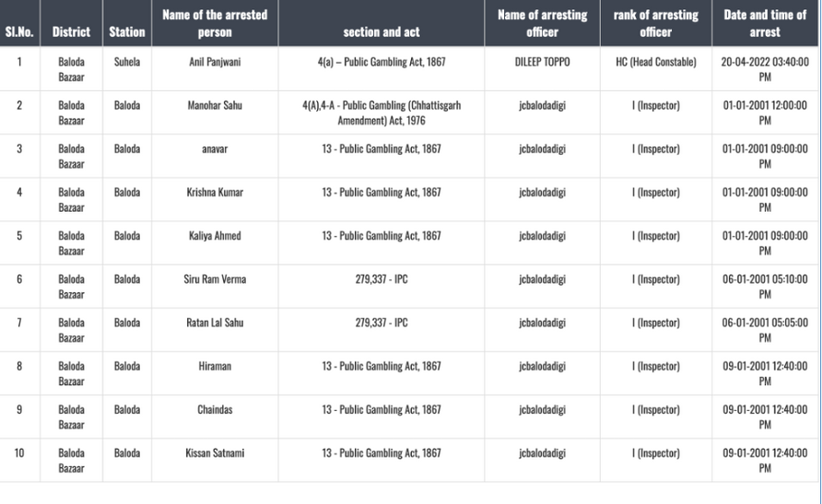822x504 pixels.
Task: Select the HC (Head Constable) rank cell
Action: tap(655, 62)
